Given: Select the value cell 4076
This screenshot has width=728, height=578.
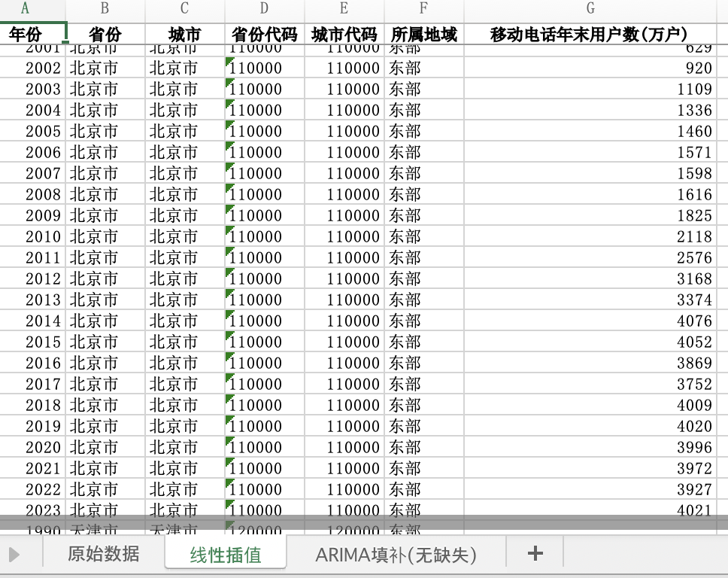Looking at the screenshot, I should tap(590, 321).
